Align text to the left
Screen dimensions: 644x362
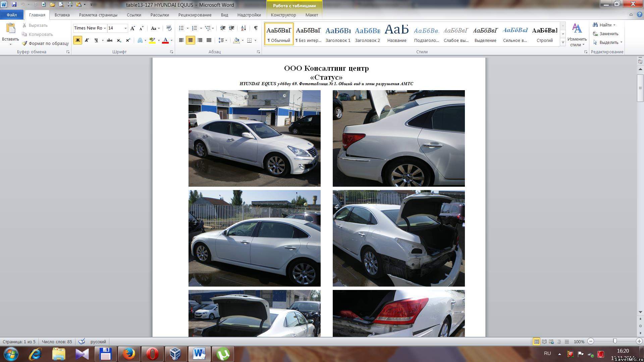(181, 40)
